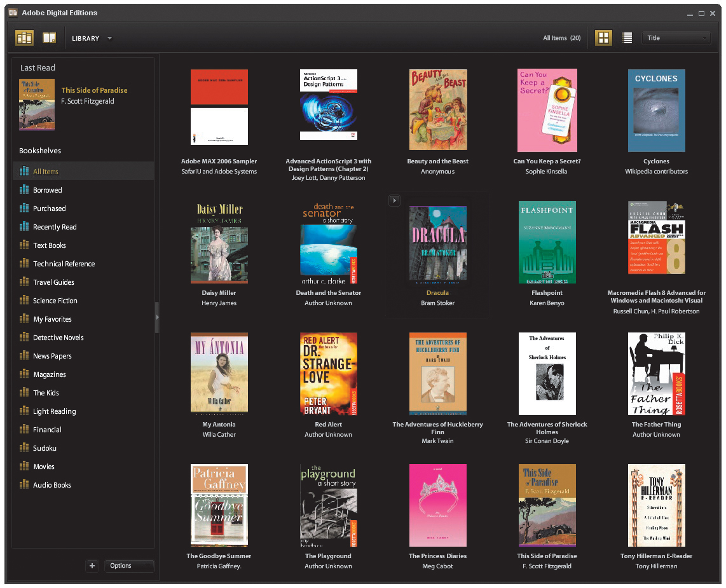The width and height of the screenshot is (726, 588).
Task: Open the Cyclones book cover
Action: pyautogui.click(x=656, y=111)
